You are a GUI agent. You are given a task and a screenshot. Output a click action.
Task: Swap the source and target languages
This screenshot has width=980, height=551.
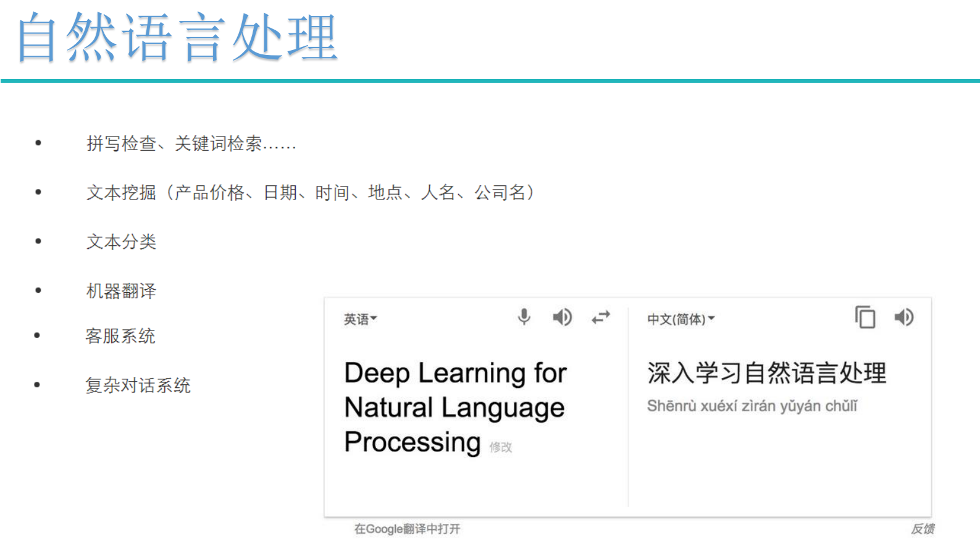pos(600,318)
